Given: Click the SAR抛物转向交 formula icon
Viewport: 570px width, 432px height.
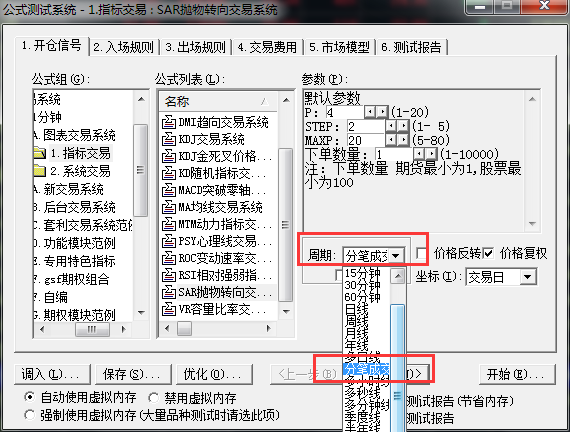Looking at the screenshot, I should coord(169,292).
